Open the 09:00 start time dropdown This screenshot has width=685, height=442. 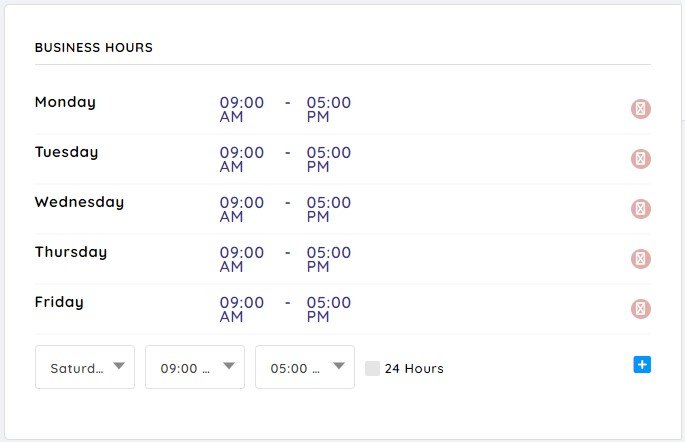pos(195,367)
